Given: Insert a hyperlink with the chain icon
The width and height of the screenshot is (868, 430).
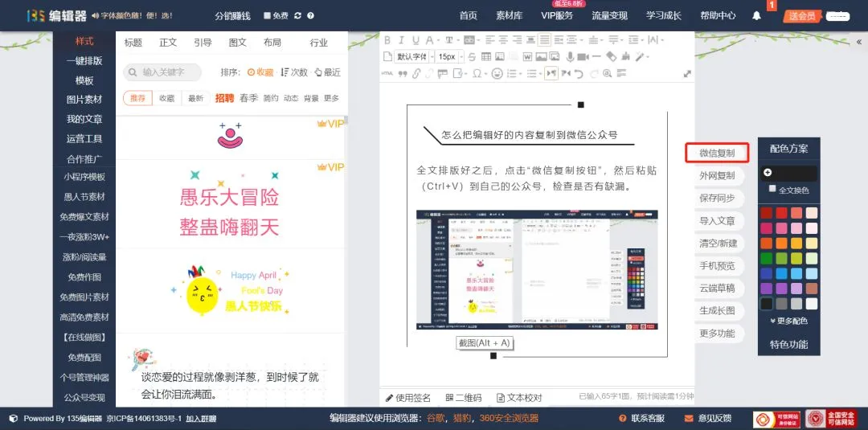Looking at the screenshot, I should (x=416, y=73).
